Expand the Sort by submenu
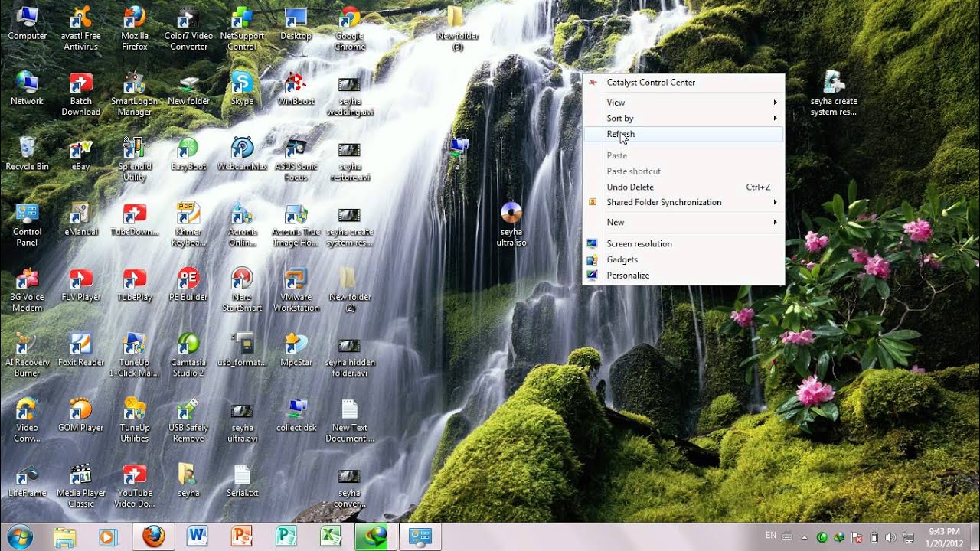Screen dimensions: 980x551 coord(684,119)
